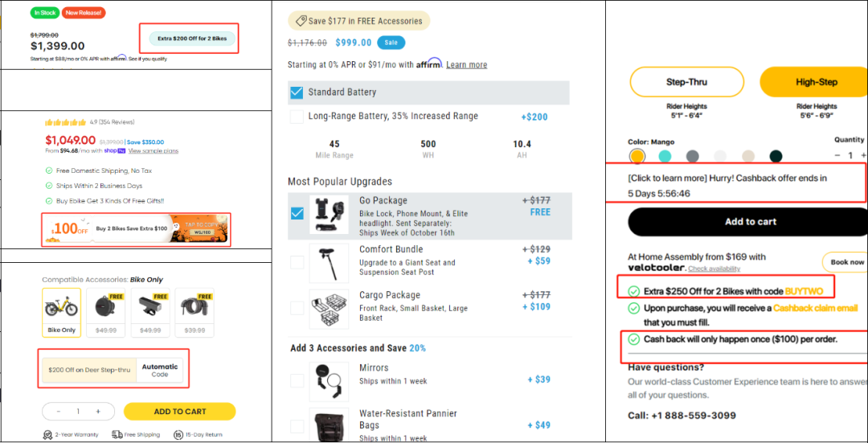
Task: Choose the free bike lock accessory thumbnail
Action: point(194,312)
